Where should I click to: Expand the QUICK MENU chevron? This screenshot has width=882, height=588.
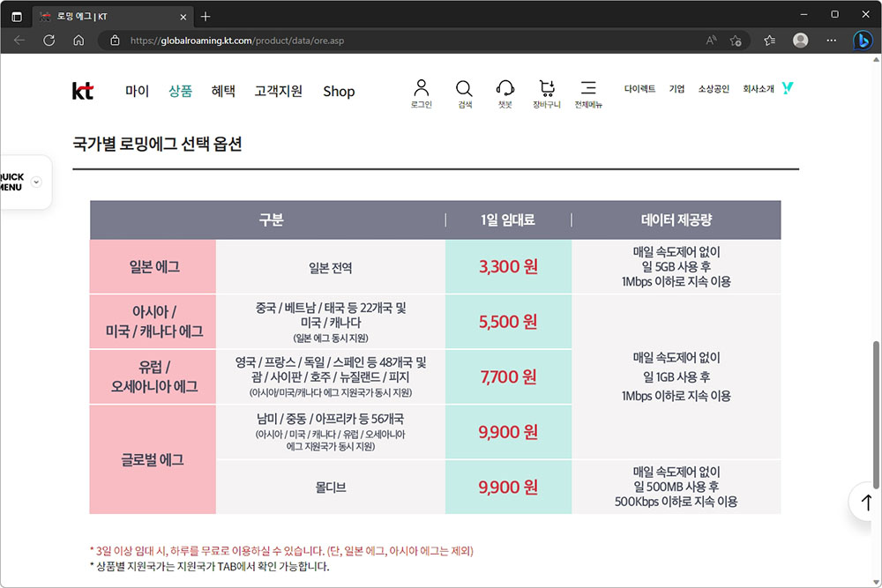36,182
